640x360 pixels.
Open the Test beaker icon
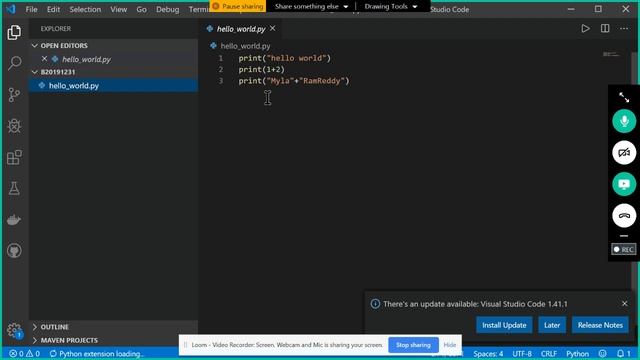[x=14, y=188]
